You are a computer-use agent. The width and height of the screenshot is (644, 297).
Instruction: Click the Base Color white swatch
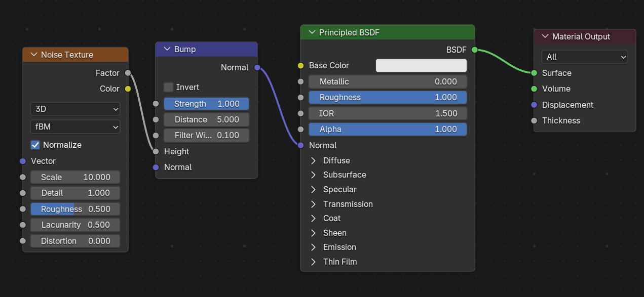[x=421, y=66]
